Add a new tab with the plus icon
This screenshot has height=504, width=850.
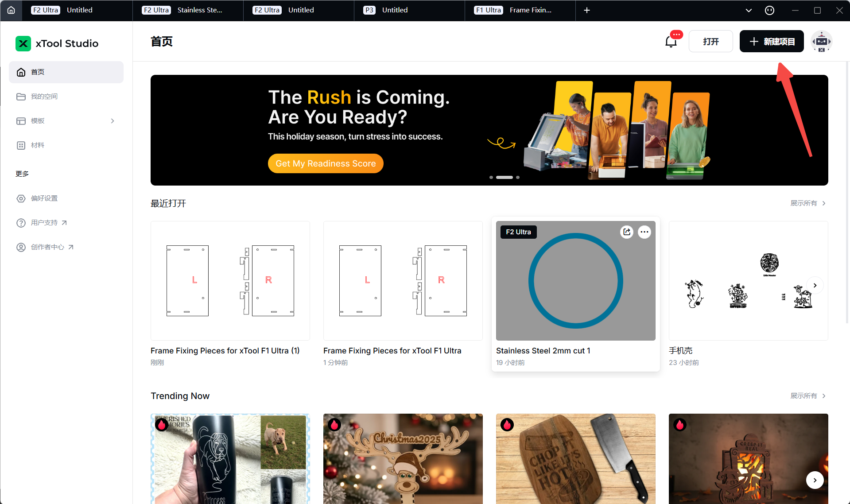587,10
